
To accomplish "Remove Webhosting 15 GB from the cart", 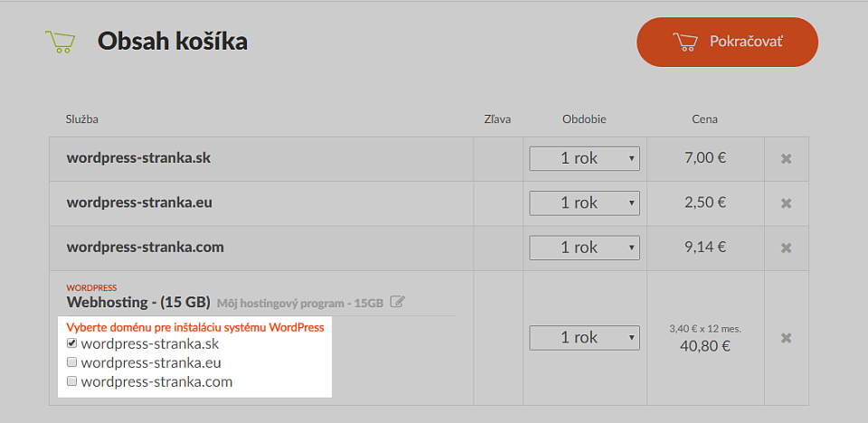I will (x=786, y=338).
